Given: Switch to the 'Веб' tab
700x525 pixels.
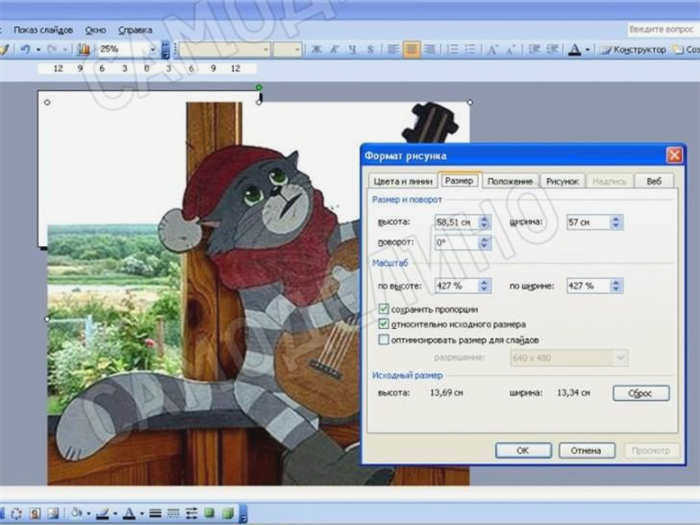Looking at the screenshot, I should [x=654, y=181].
